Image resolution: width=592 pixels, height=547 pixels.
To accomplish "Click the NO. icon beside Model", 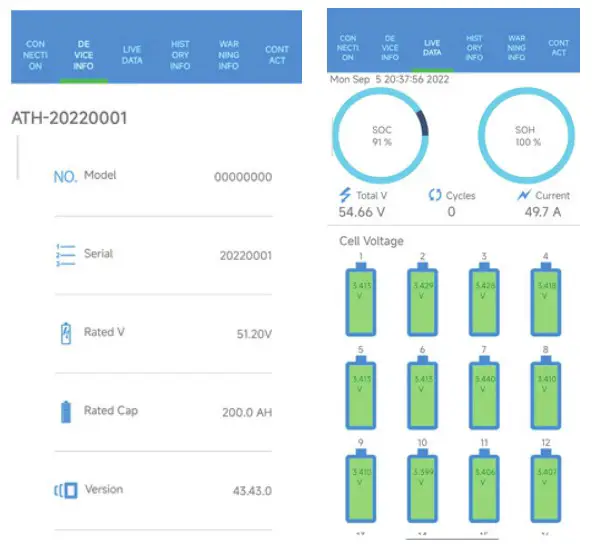I will point(65,177).
